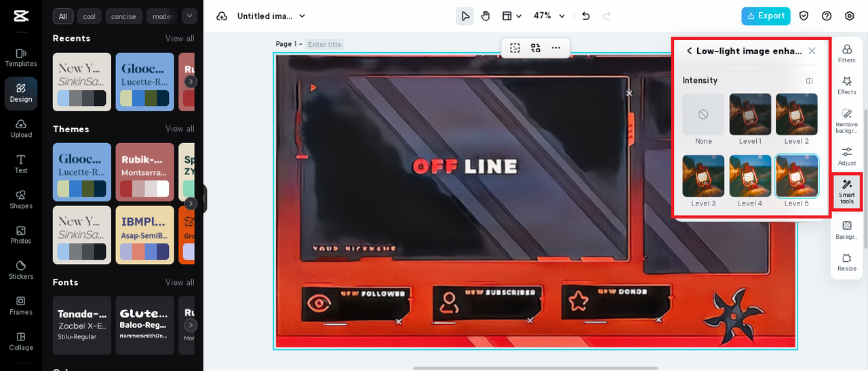Apply the Glute Baloo-Reg font set
Viewport: 868px width, 371px height.
point(145,325)
